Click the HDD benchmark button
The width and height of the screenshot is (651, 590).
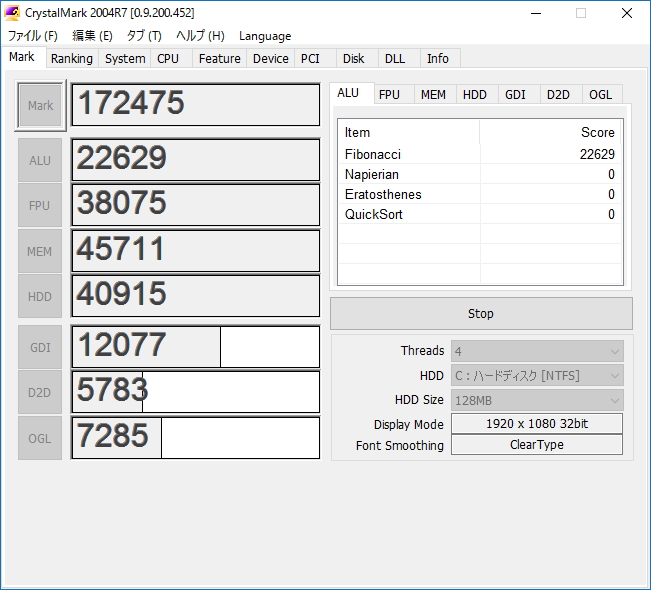click(x=40, y=296)
